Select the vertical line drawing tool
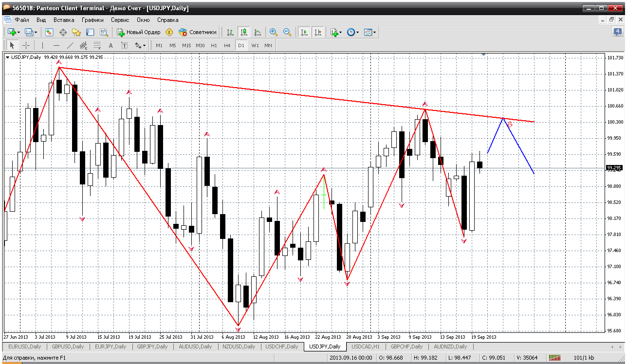 (x=43, y=45)
